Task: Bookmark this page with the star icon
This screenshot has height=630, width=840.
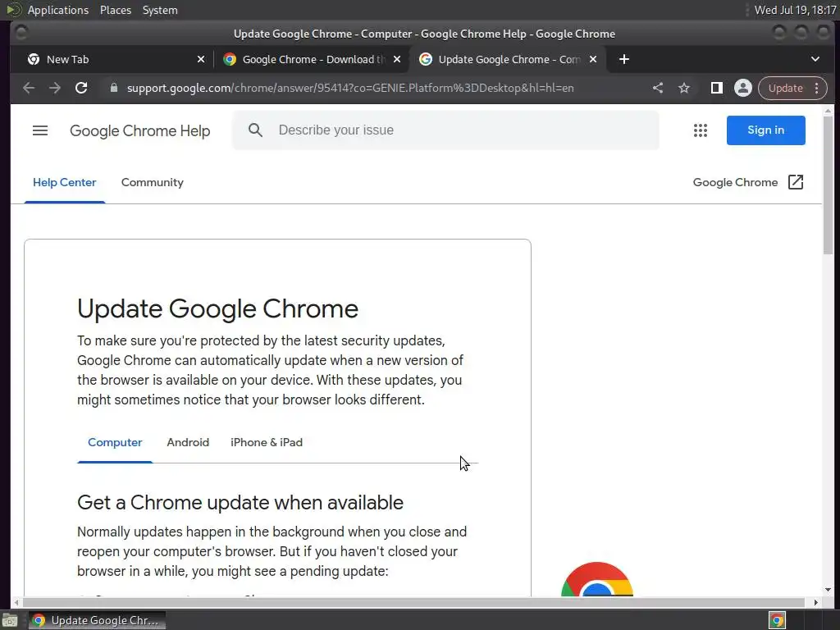Action: [684, 88]
